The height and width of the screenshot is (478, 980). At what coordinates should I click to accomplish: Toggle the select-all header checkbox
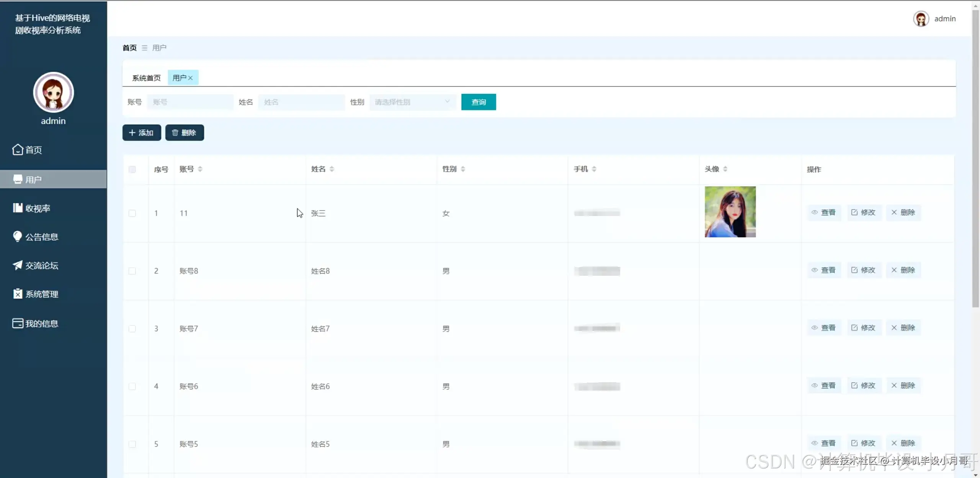pyautogui.click(x=132, y=169)
